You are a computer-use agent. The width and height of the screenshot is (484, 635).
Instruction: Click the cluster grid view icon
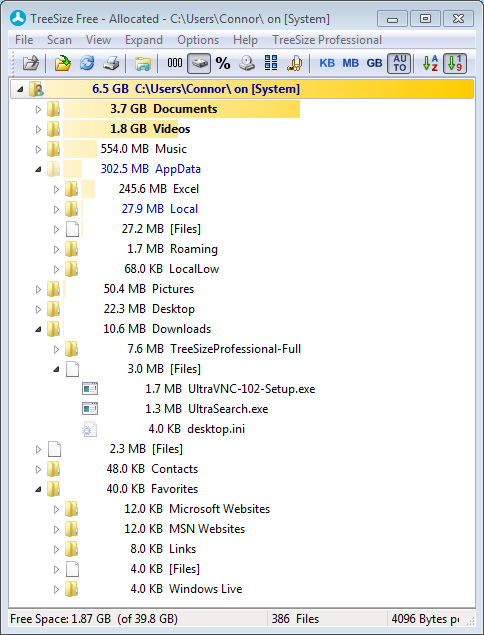(271, 63)
